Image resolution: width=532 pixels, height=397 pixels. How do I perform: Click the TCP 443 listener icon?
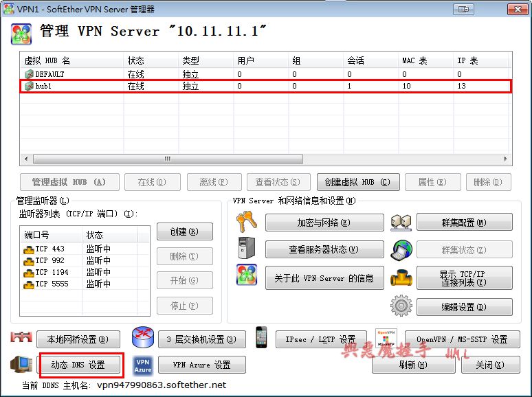(x=29, y=250)
